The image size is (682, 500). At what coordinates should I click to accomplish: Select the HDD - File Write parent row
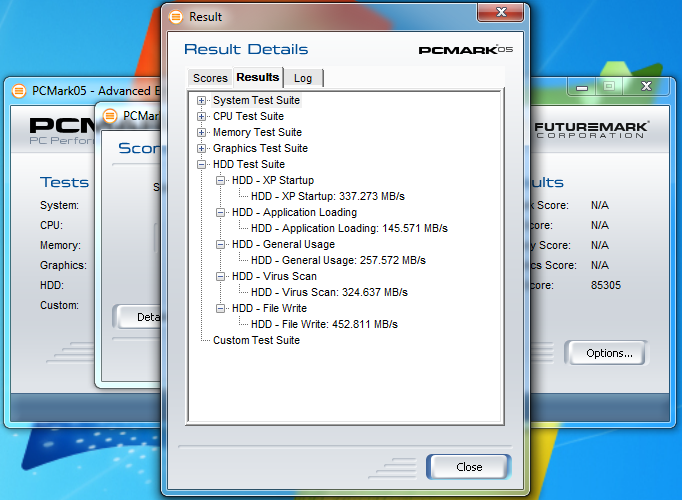[x=269, y=308]
